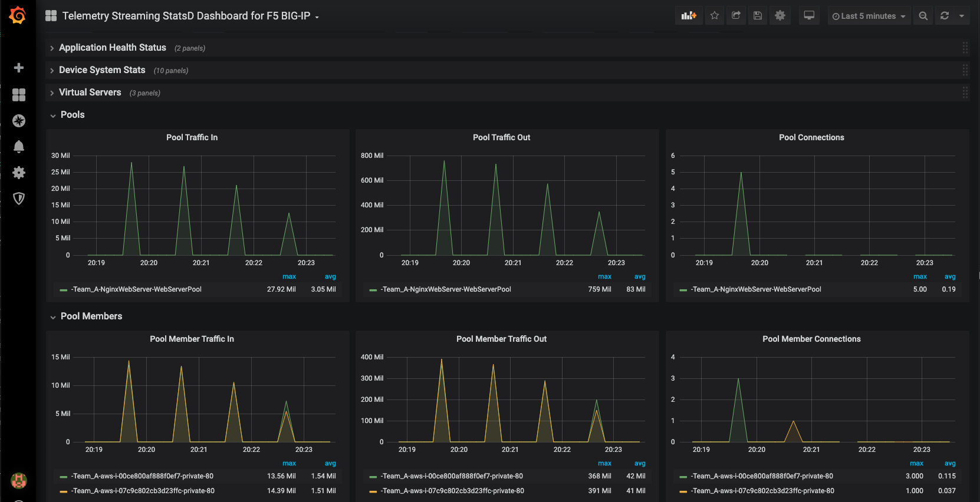
Task: Sort Pool Traffic Out legend by max
Action: click(x=604, y=276)
